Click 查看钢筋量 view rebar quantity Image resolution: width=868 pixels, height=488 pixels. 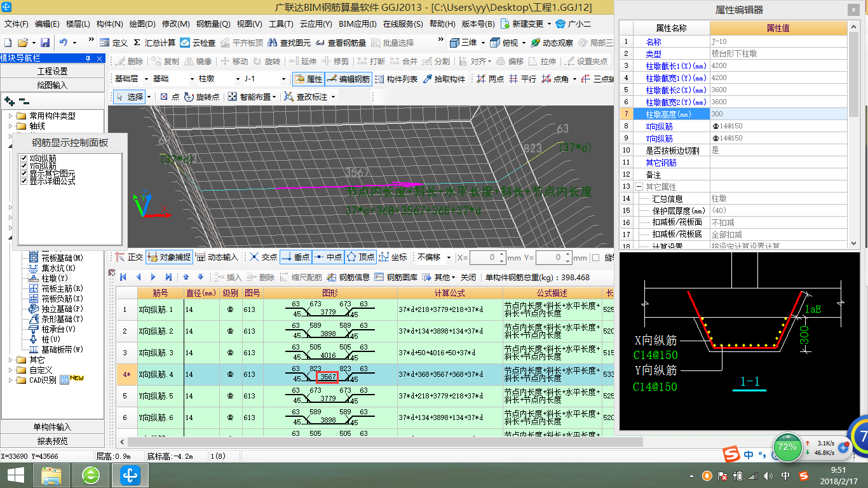pos(341,43)
